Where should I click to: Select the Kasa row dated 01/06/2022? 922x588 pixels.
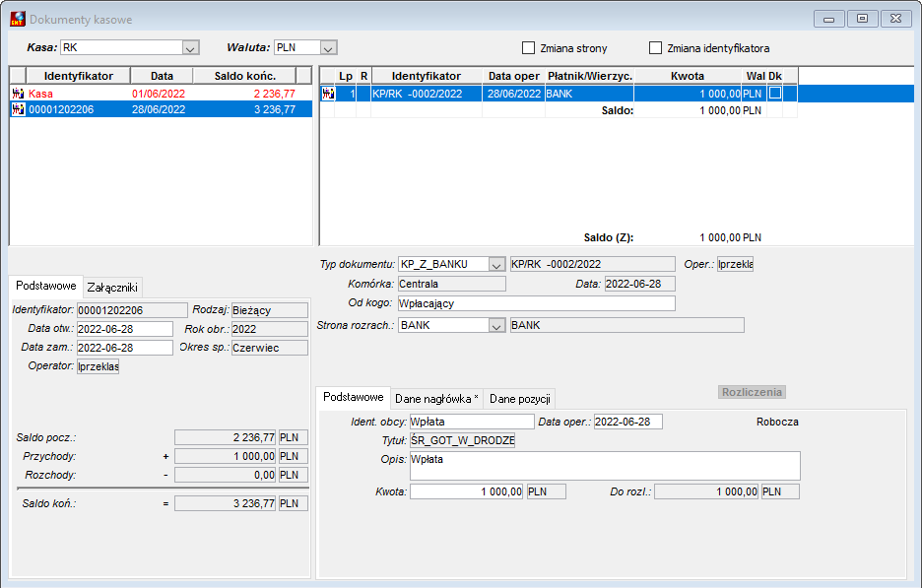pos(162,94)
